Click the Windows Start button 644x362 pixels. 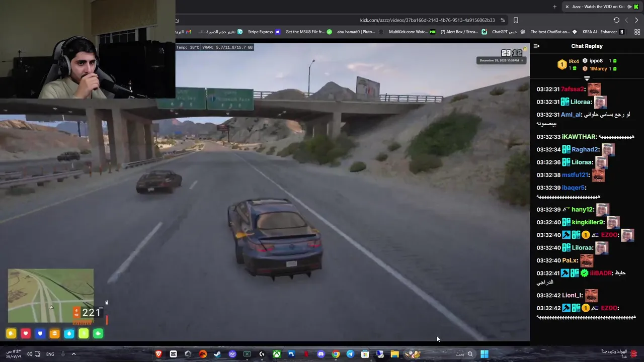pyautogui.click(x=484, y=354)
